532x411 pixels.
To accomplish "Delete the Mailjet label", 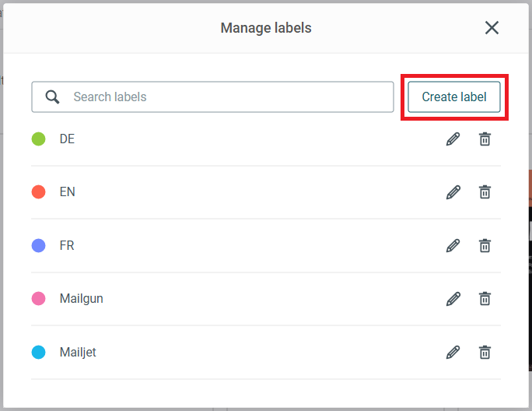I will click(485, 353).
